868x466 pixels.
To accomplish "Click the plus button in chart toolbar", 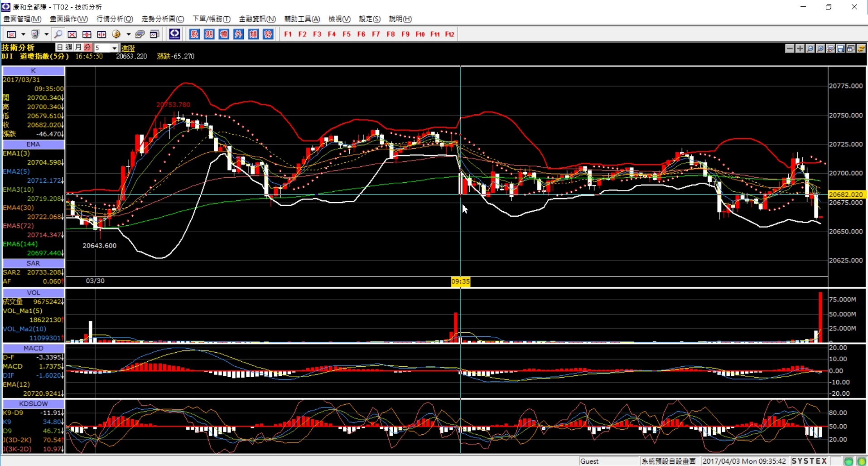I will click(x=800, y=49).
